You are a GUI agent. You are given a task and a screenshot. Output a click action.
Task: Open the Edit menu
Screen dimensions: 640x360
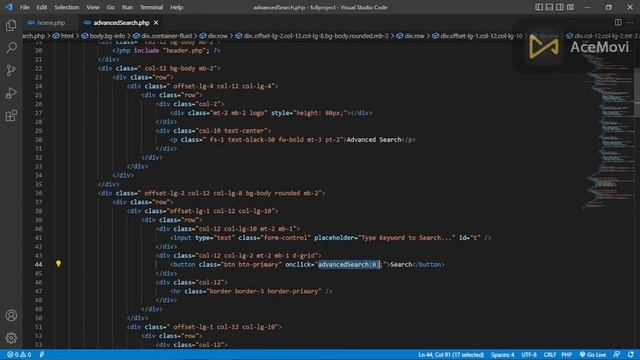(x=42, y=7)
